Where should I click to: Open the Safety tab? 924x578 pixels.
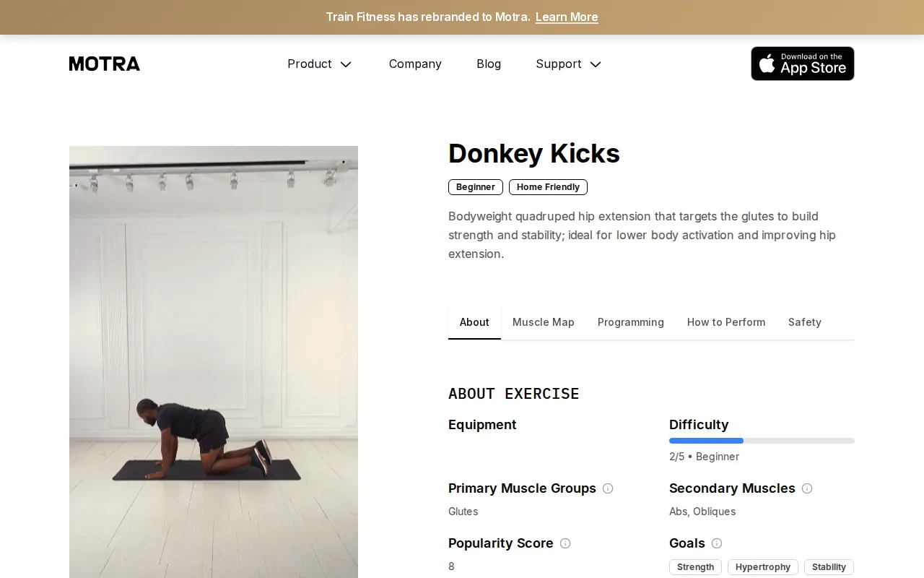tap(805, 322)
